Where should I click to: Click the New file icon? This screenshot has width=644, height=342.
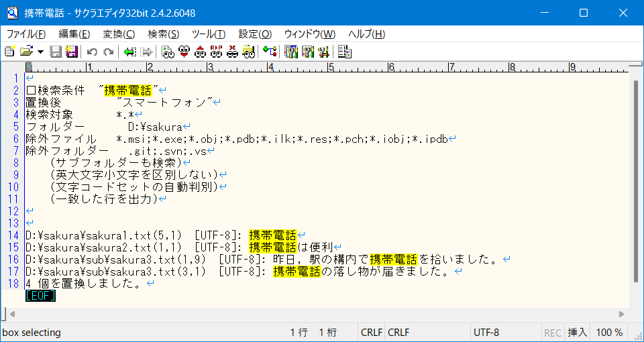point(9,52)
